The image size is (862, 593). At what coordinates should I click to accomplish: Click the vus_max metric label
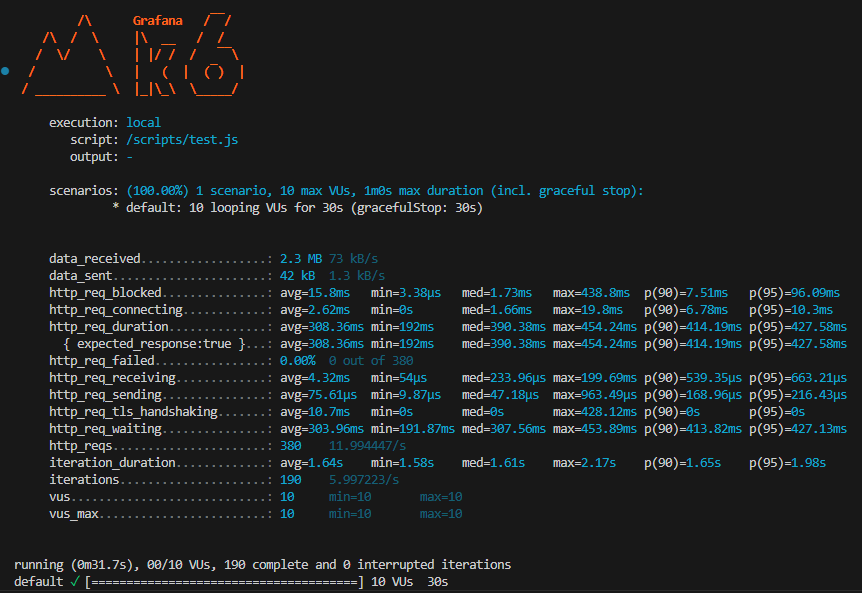coord(74,514)
